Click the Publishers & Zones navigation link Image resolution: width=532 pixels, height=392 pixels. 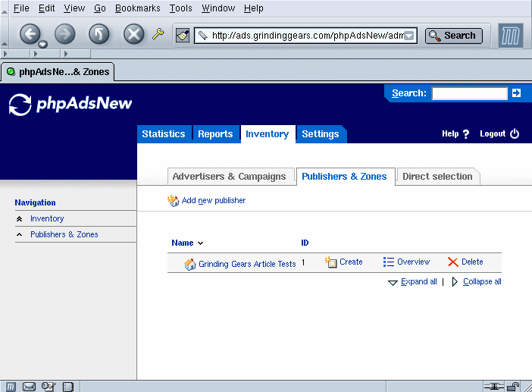pos(64,234)
